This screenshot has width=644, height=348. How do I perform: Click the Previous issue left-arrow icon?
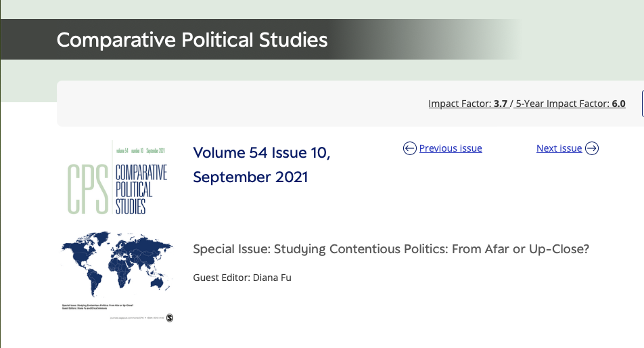click(x=409, y=148)
